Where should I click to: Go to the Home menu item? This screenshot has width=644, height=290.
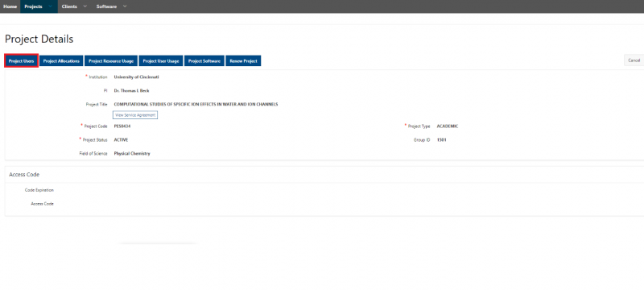10,6
